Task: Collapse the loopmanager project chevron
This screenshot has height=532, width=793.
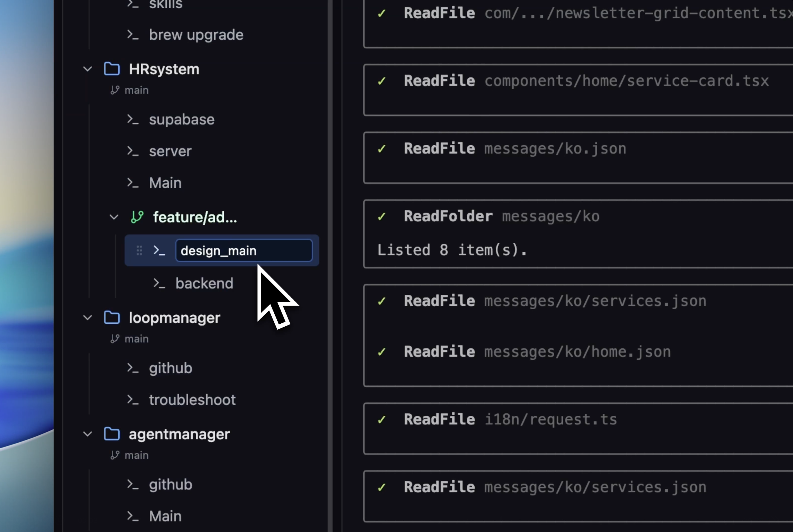Action: tap(88, 318)
